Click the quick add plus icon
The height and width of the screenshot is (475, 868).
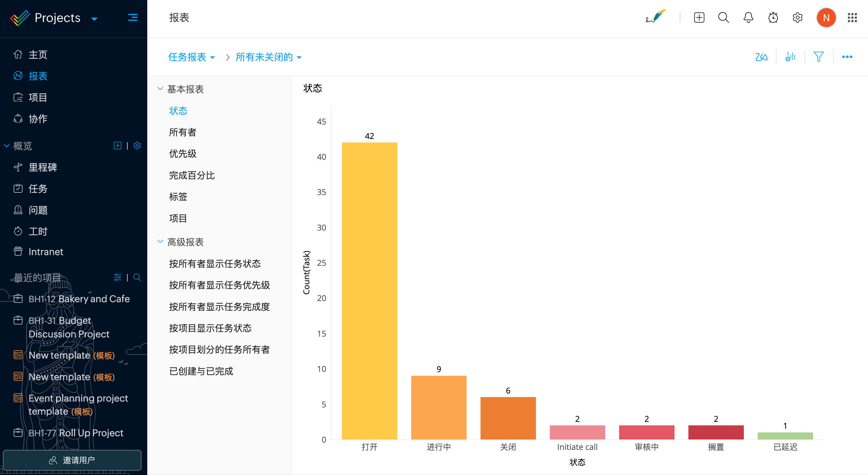pos(699,18)
